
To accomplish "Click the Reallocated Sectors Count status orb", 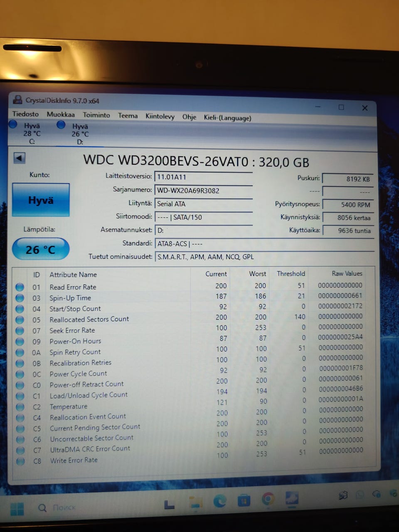I will tap(20, 320).
